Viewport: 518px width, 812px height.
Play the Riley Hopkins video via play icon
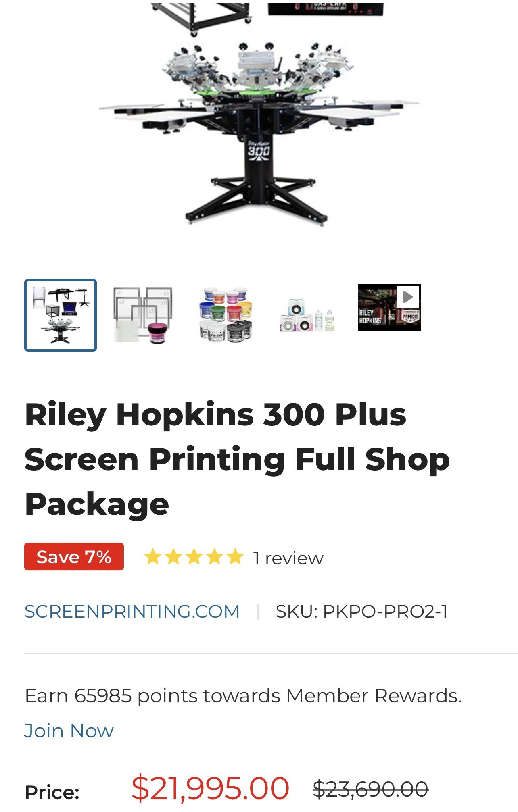(408, 297)
